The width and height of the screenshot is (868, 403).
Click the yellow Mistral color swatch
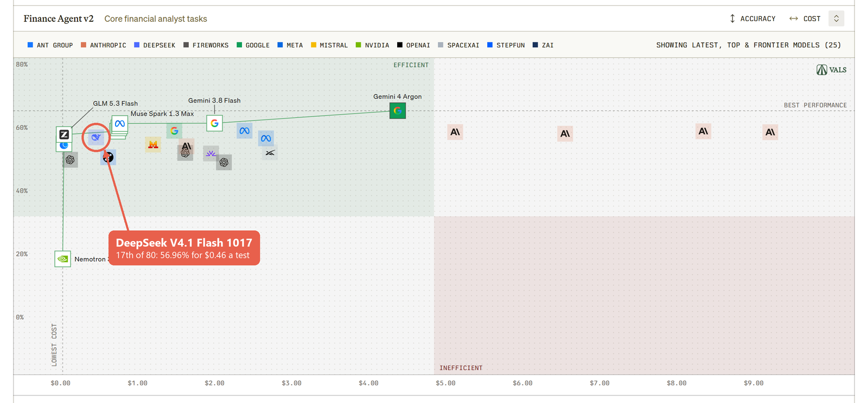(314, 45)
